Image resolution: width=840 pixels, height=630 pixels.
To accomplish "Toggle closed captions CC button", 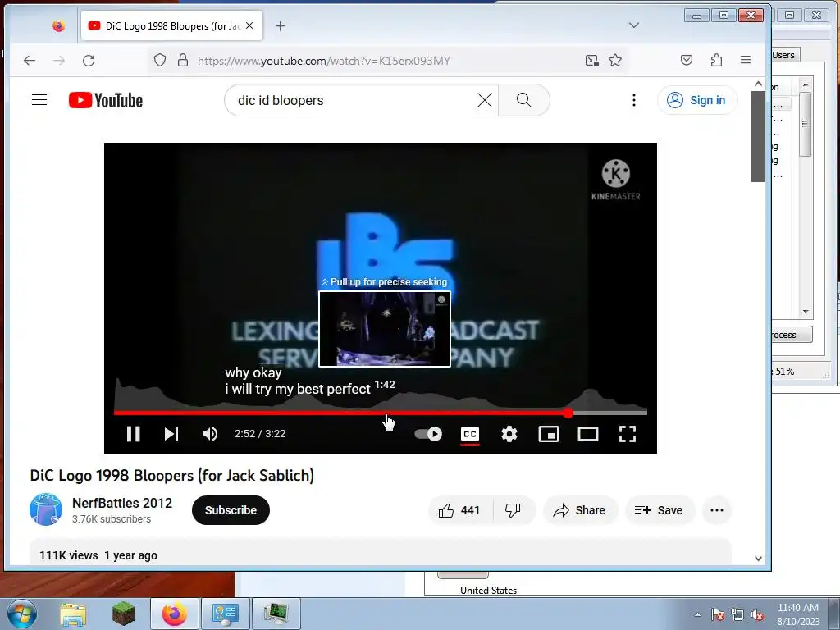I will tap(470, 433).
